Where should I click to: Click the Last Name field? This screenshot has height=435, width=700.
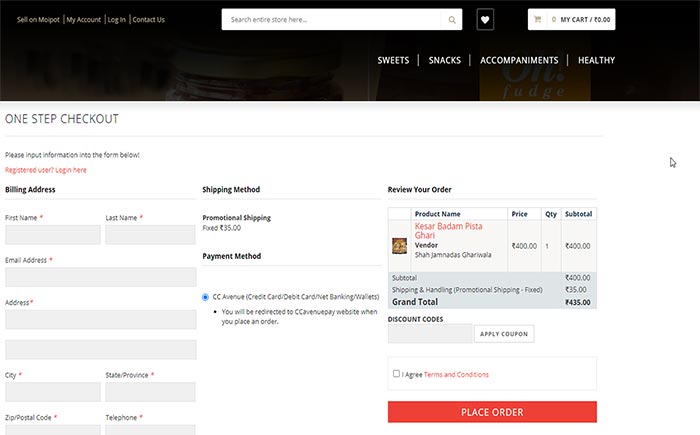point(150,234)
